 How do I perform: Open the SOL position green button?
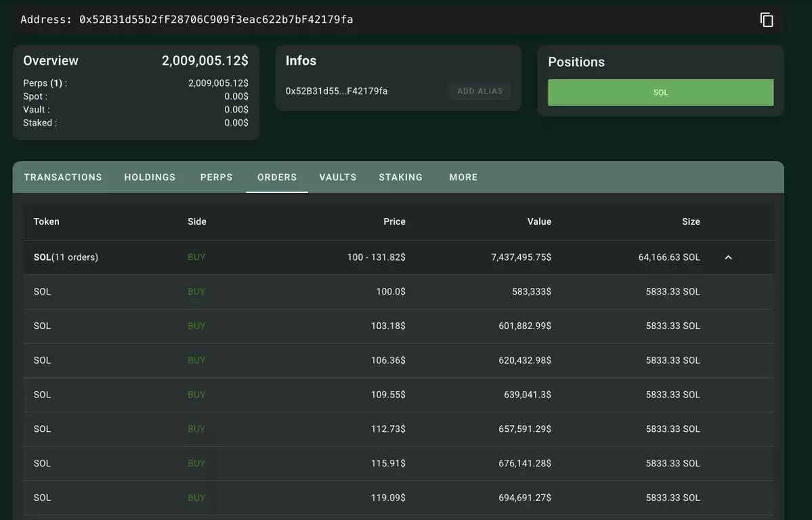pyautogui.click(x=661, y=92)
